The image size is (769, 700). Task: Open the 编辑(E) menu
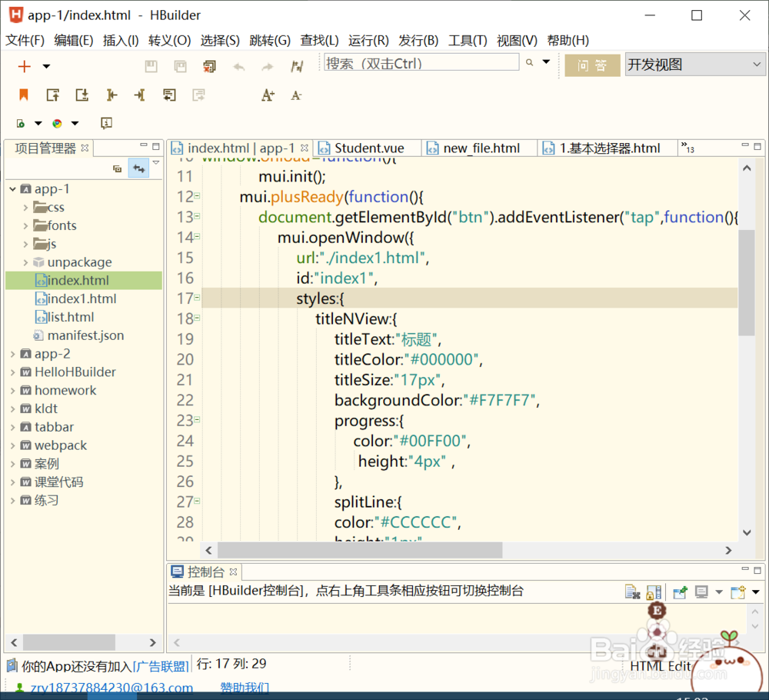click(x=74, y=40)
